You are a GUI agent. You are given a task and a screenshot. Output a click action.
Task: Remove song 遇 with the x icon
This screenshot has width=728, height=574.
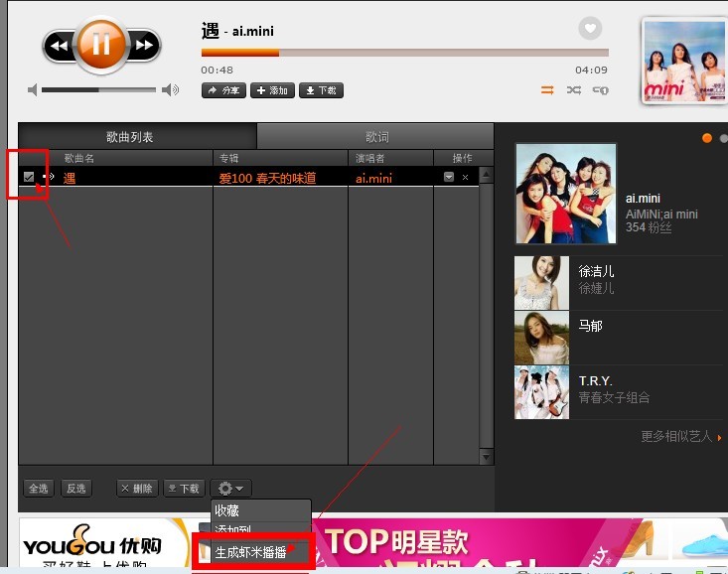(465, 177)
